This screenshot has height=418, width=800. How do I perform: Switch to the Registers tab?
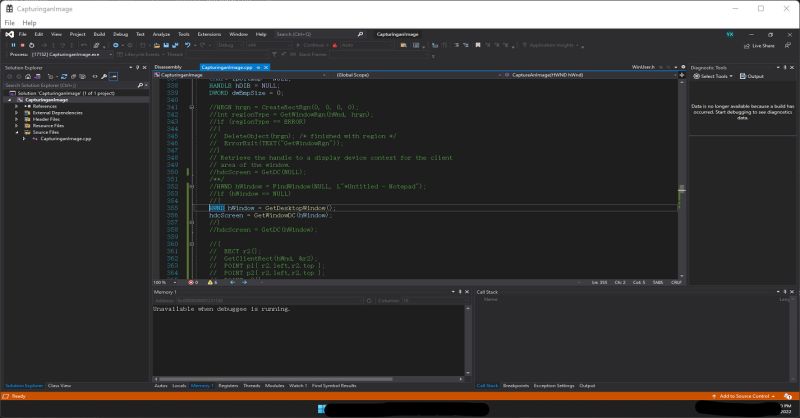(228, 386)
